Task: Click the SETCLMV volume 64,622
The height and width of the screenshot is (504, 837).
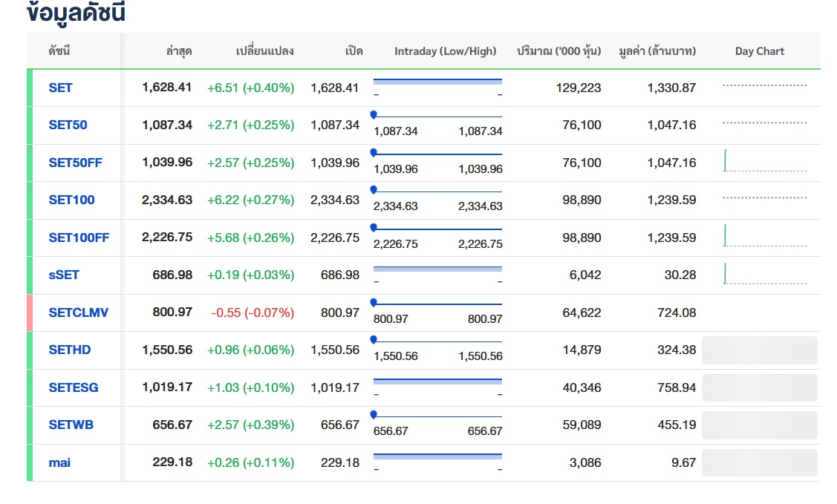Action: [x=582, y=313]
